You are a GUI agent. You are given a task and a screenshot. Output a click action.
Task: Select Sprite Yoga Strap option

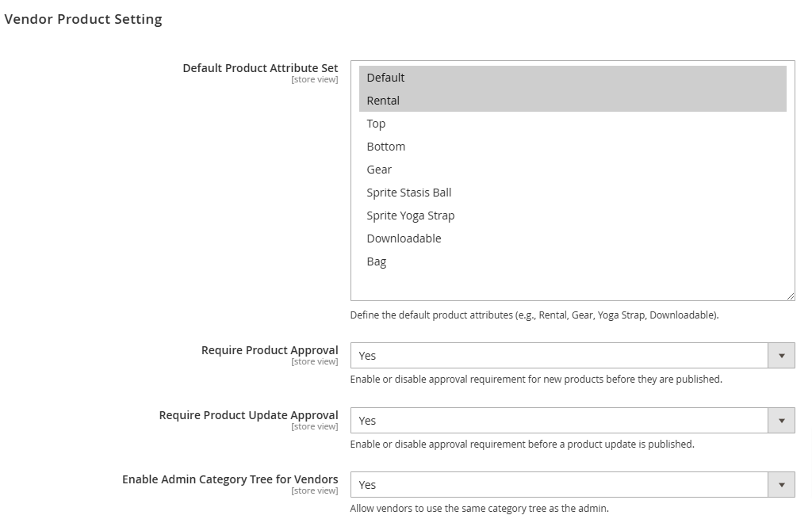pos(573,216)
